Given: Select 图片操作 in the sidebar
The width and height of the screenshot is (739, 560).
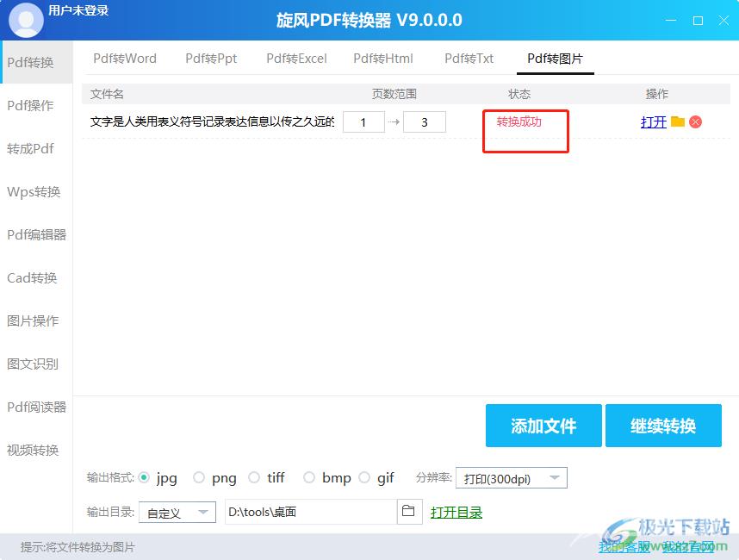Looking at the screenshot, I should click(37, 321).
